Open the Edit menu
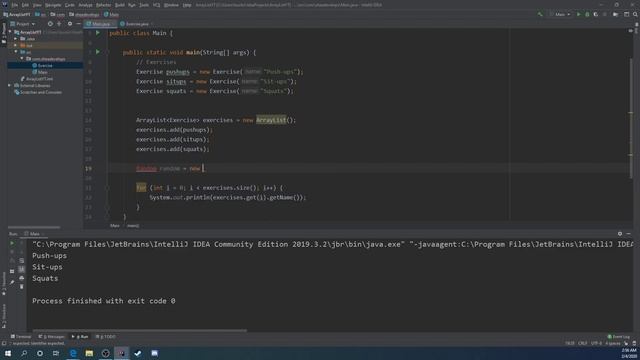 tap(25, 5)
